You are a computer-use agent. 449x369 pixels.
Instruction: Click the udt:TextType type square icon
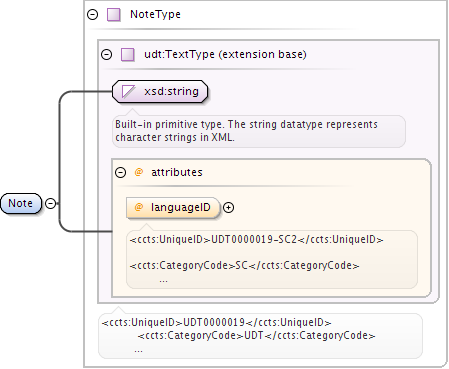[128, 55]
